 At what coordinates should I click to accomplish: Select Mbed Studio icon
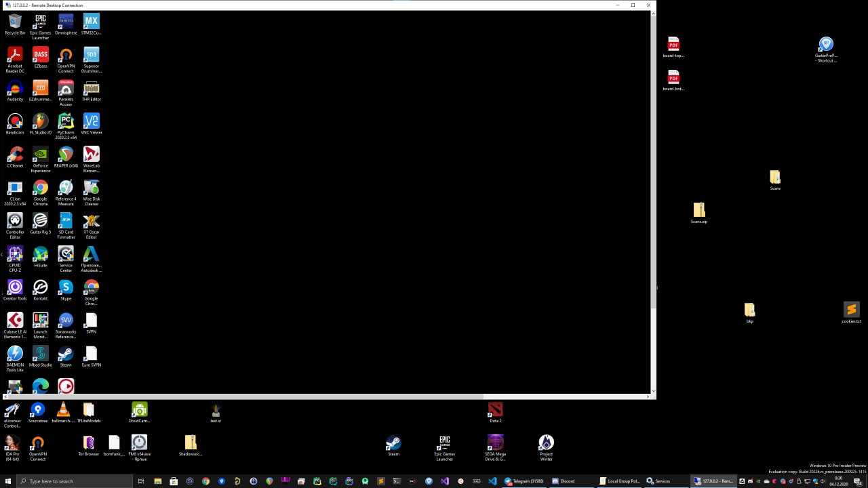point(41,356)
